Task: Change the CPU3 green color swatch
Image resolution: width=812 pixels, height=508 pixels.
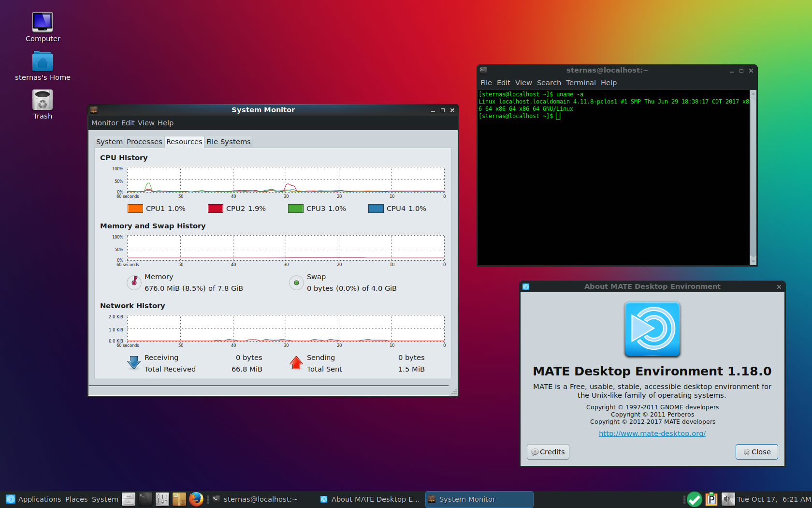Action: click(296, 209)
